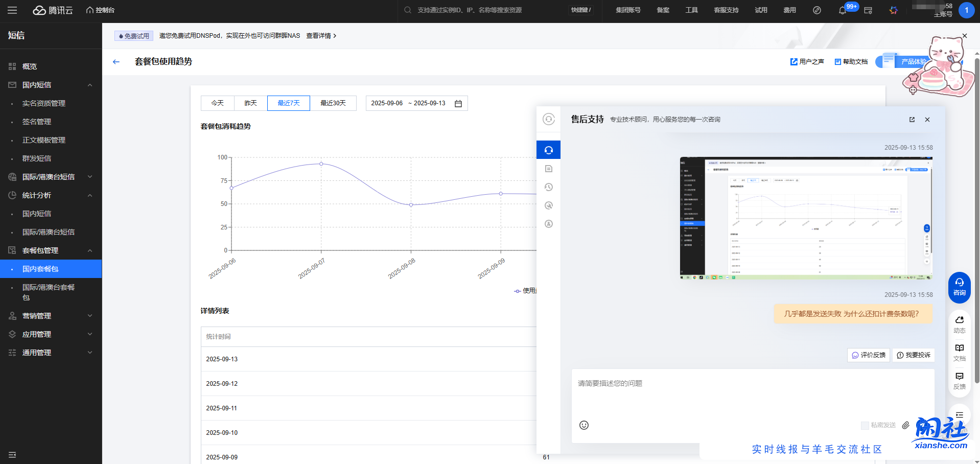Enable the 私密发送 checkbox
This screenshot has width=980, height=464.
(x=865, y=425)
